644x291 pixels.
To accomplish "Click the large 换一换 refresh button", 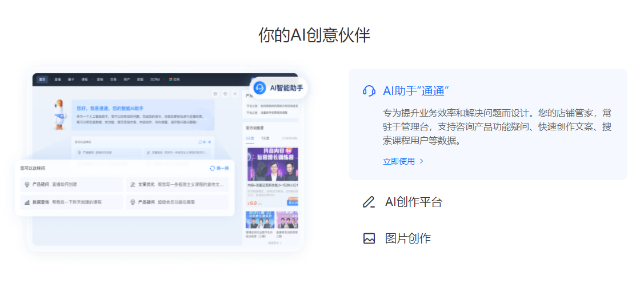I will [219, 168].
